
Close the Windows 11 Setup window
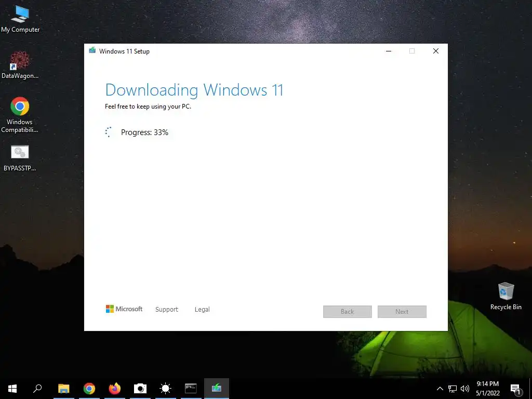coord(436,51)
